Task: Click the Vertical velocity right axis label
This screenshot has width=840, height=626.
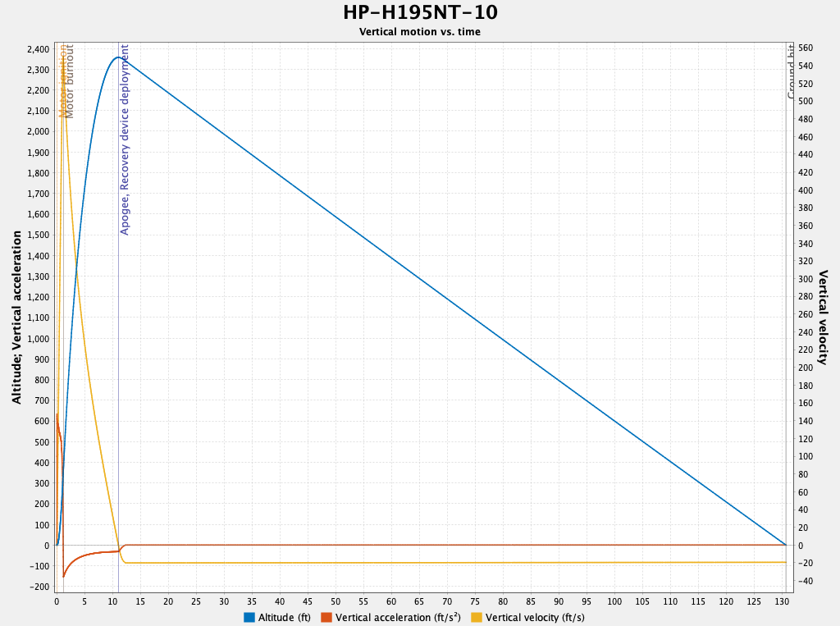Action: (x=824, y=318)
